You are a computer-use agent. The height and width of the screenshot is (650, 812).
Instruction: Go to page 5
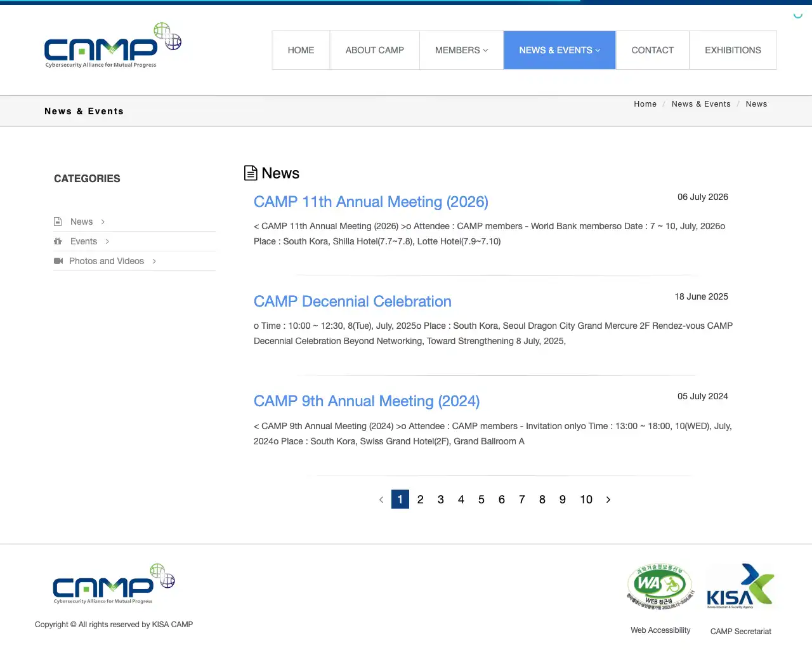[481, 500]
